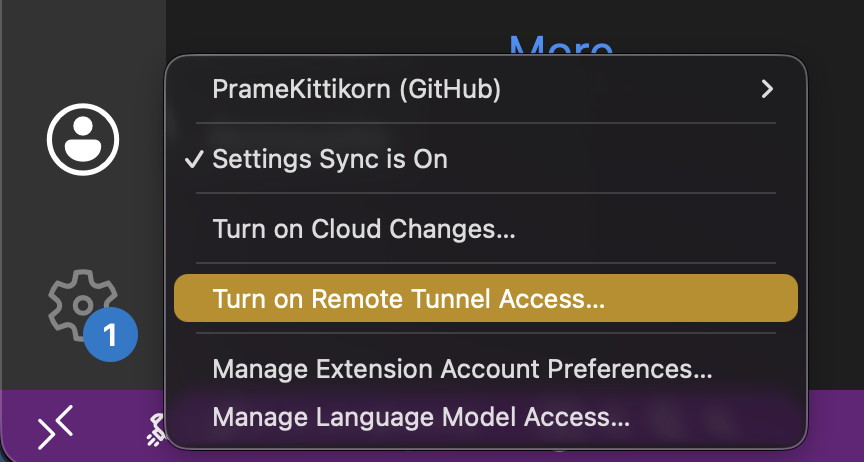Click the checkmark next to Settings Sync
This screenshot has width=864, height=462.
pyautogui.click(x=196, y=160)
